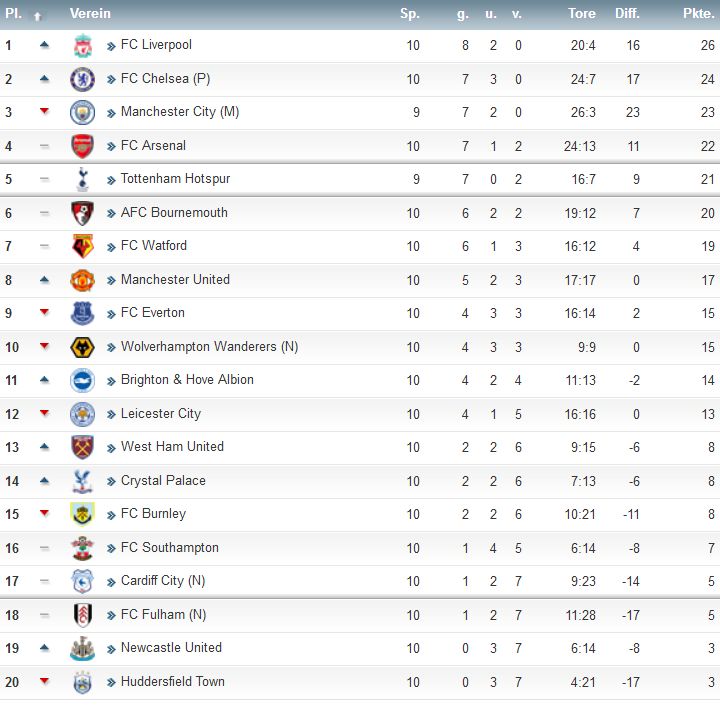
Task: Click the double chevron before Leicester City
Action: (111, 415)
